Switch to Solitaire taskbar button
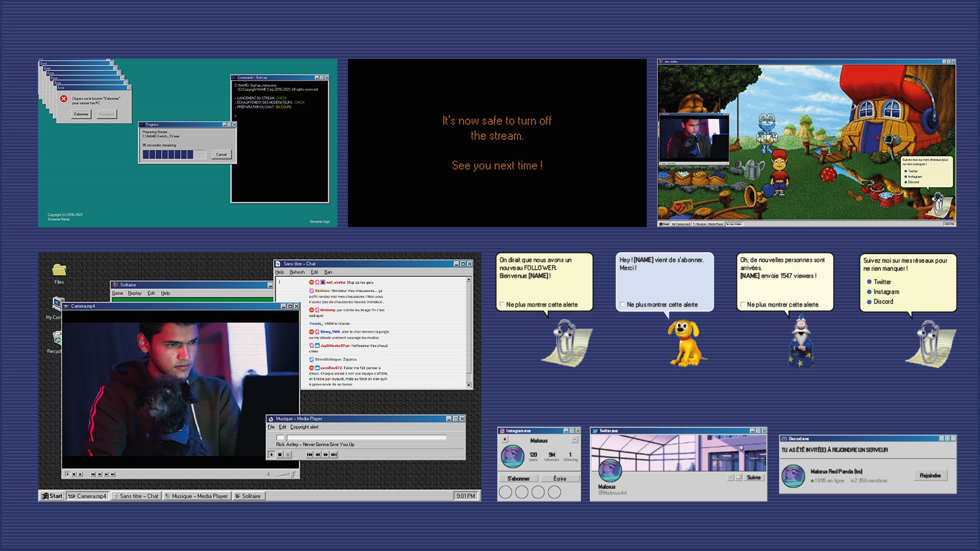This screenshot has height=551, width=980. pos(249,496)
